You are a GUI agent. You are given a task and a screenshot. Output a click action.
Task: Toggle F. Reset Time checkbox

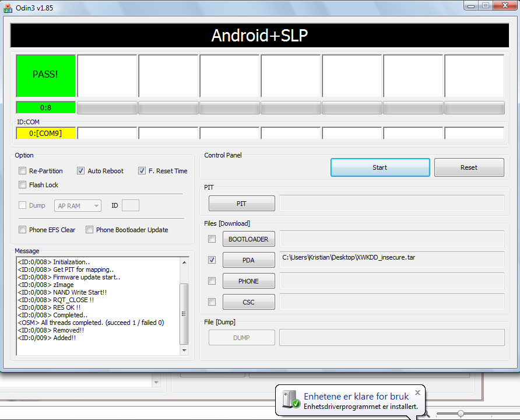tap(142, 171)
